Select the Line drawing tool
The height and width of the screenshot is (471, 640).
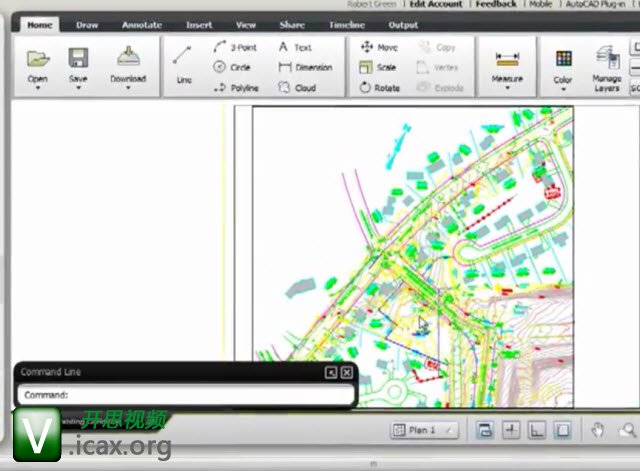(x=183, y=64)
